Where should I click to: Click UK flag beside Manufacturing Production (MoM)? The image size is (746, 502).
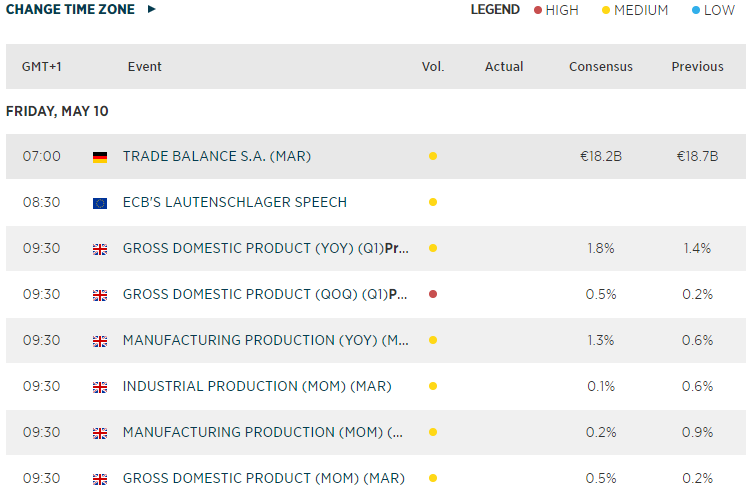(x=100, y=433)
